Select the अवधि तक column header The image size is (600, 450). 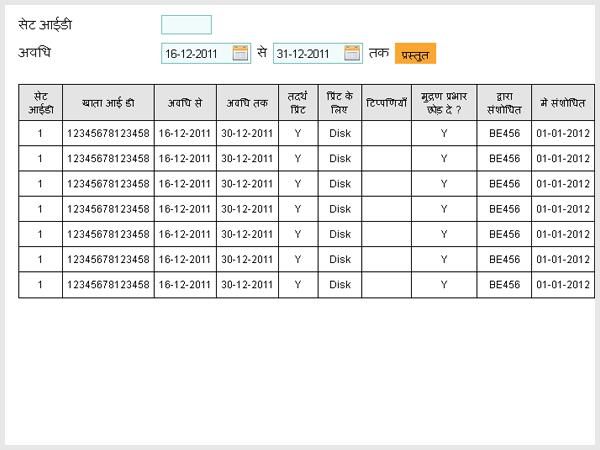tap(247, 103)
